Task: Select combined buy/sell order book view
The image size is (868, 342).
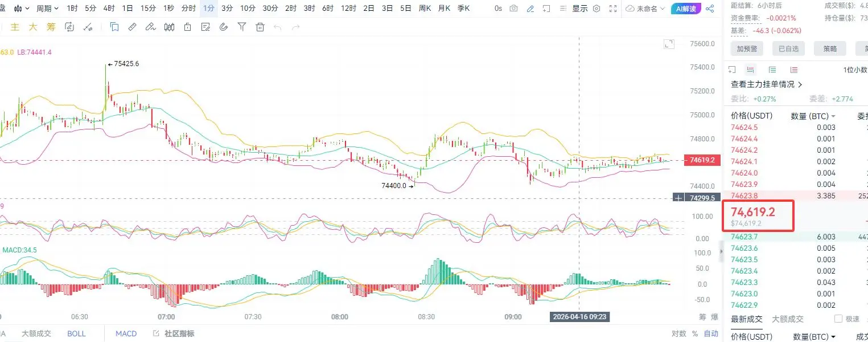Action: 750,70
